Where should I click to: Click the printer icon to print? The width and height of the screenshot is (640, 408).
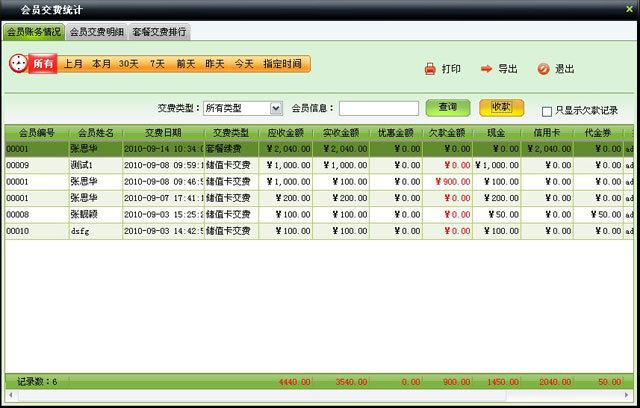point(430,69)
